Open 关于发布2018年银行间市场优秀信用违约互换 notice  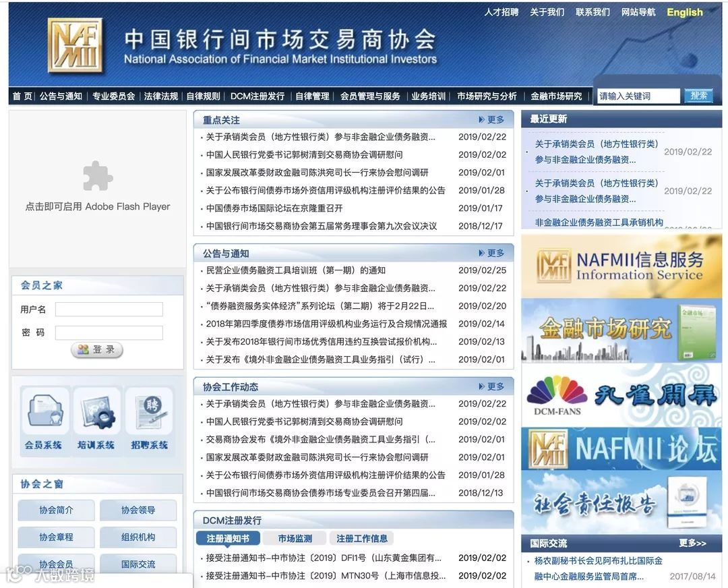coord(322,342)
